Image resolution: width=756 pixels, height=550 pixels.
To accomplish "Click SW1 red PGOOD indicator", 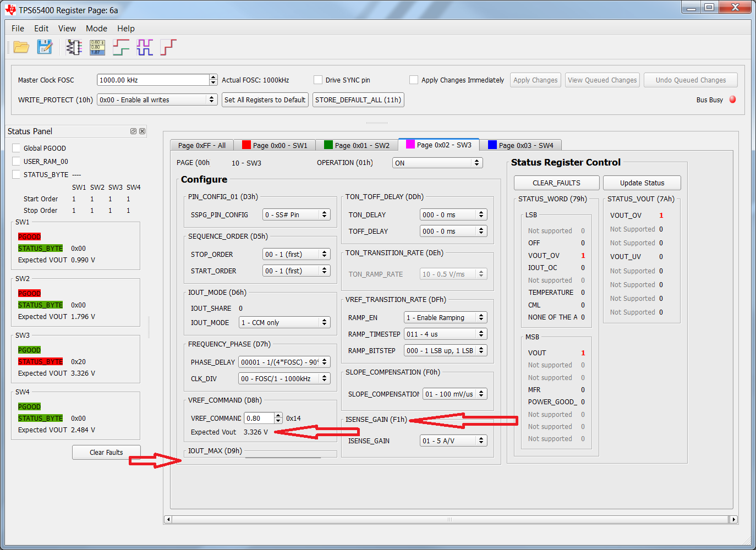I will click(29, 237).
